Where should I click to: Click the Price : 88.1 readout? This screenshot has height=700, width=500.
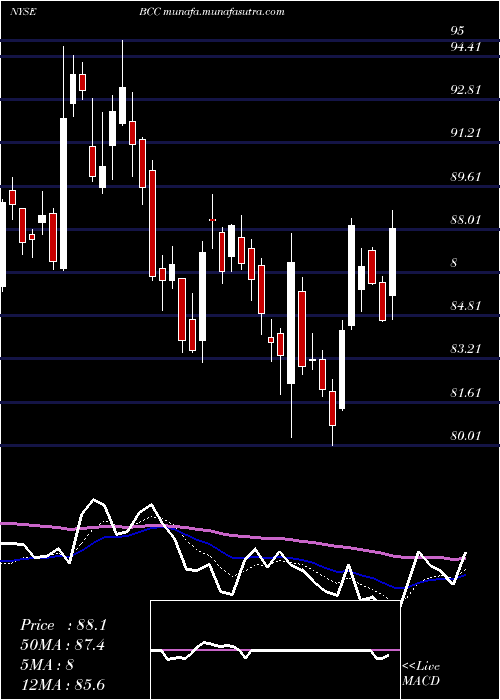pyautogui.click(x=63, y=625)
